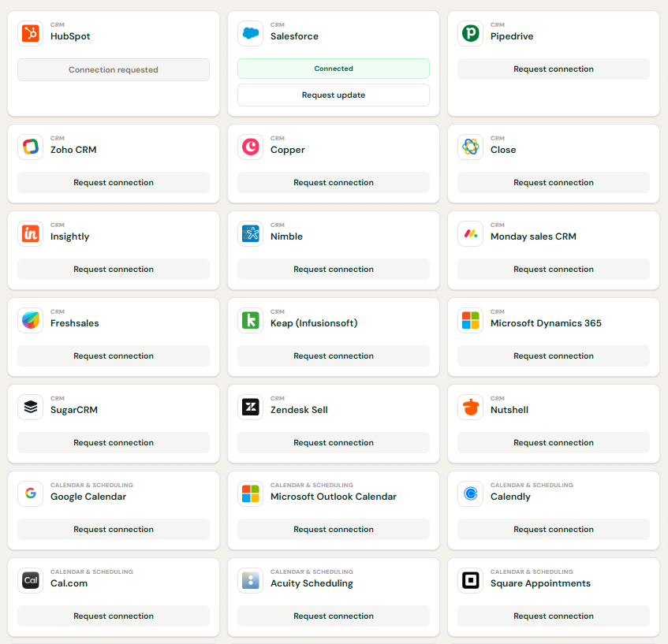Select the Square Appointments title
Screen dimensions: 668x644
[x=540, y=583]
